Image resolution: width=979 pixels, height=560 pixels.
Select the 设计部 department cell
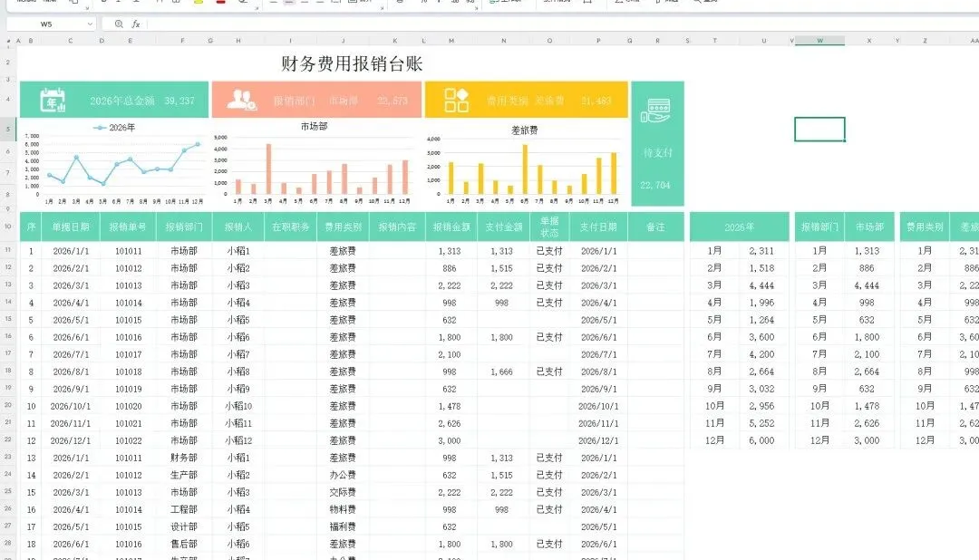(183, 526)
